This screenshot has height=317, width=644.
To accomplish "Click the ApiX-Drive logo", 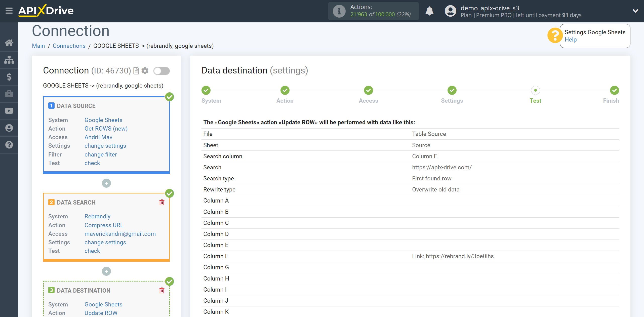I will [46, 11].
